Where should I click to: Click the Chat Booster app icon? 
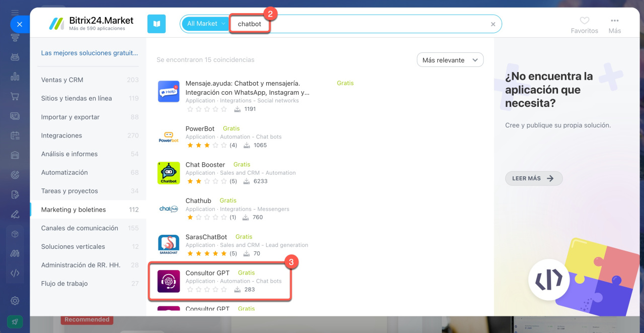pos(169,173)
